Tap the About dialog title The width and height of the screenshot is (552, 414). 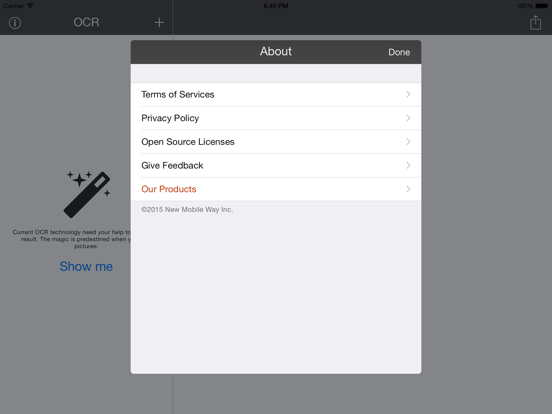pyautogui.click(x=276, y=51)
